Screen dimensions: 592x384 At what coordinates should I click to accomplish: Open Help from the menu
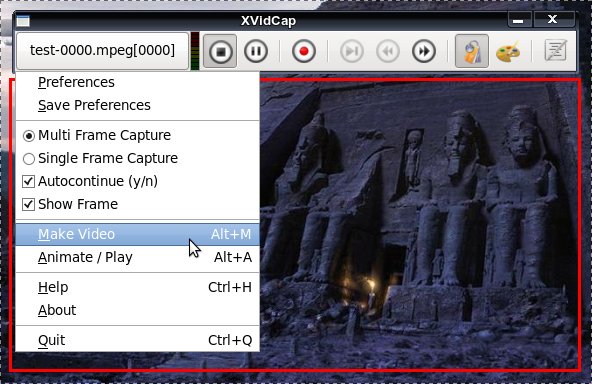coord(137,287)
